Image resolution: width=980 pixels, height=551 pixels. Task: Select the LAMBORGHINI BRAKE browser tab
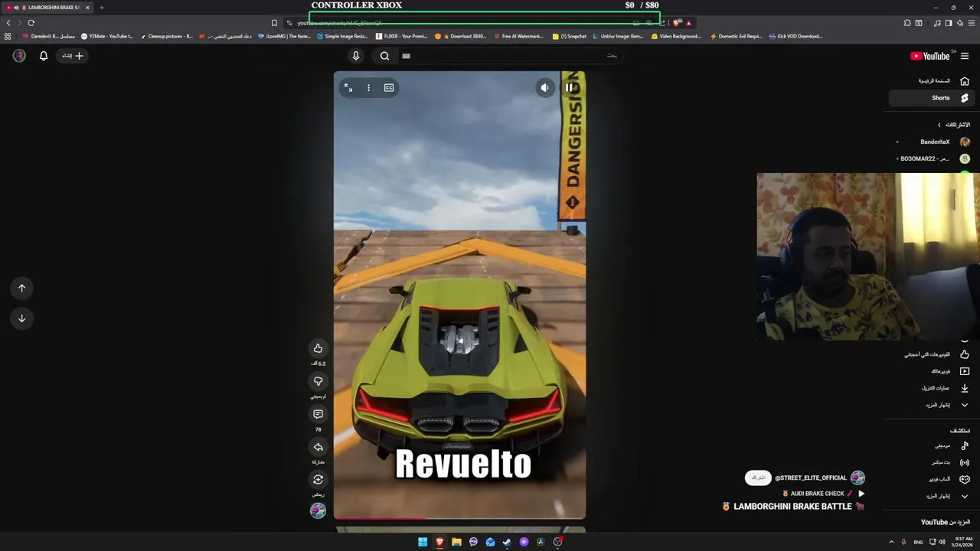pyautogui.click(x=47, y=8)
